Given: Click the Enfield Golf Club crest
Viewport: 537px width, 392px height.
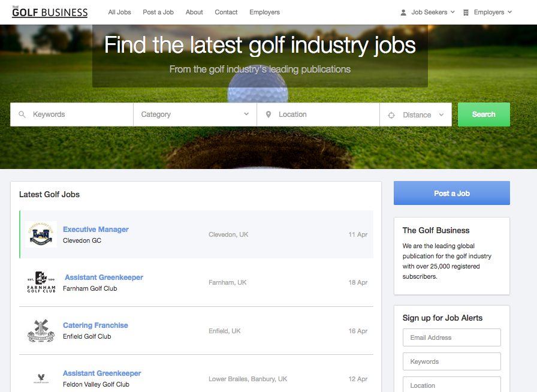Looking at the screenshot, I should (41, 330).
